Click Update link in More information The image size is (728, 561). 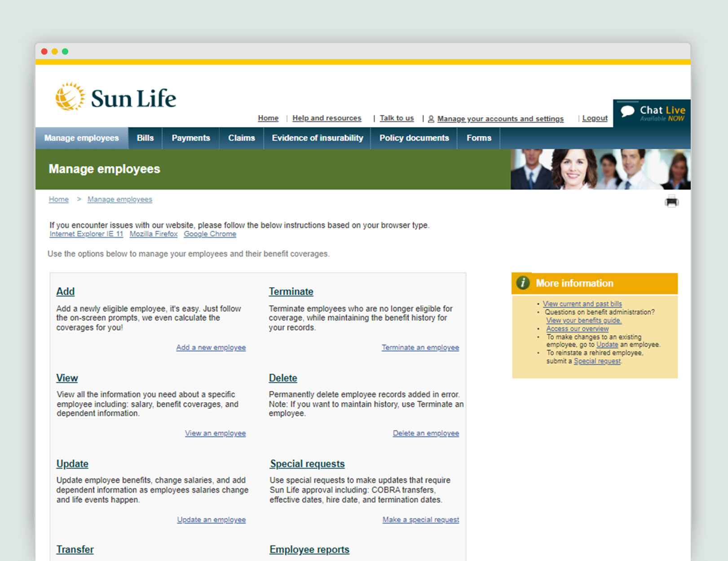[607, 345]
